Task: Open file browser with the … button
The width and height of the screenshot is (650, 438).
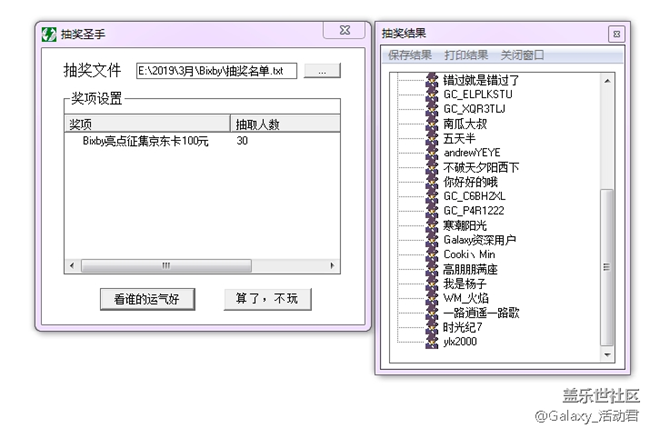Action: tap(322, 71)
